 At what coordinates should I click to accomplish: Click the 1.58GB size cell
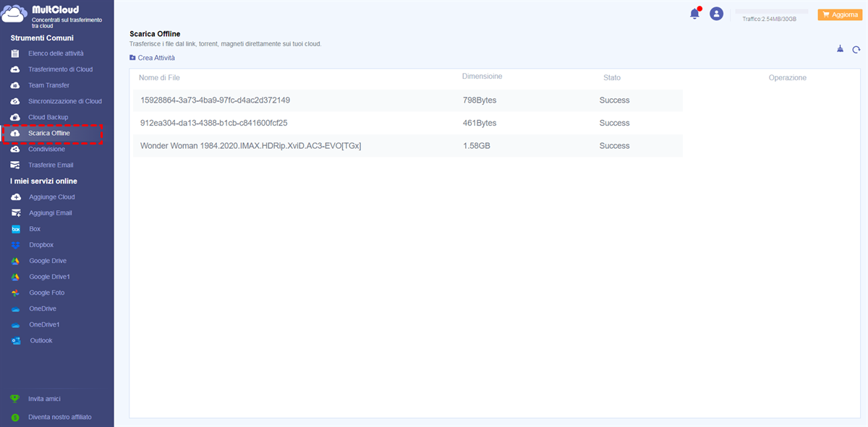[477, 146]
